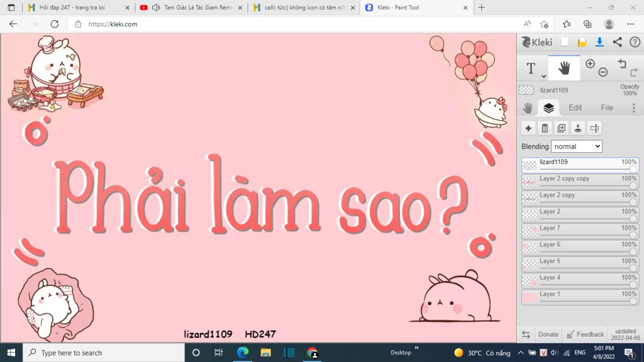
Task: Click the Layer 1 pink thumbnail
Action: (530, 297)
